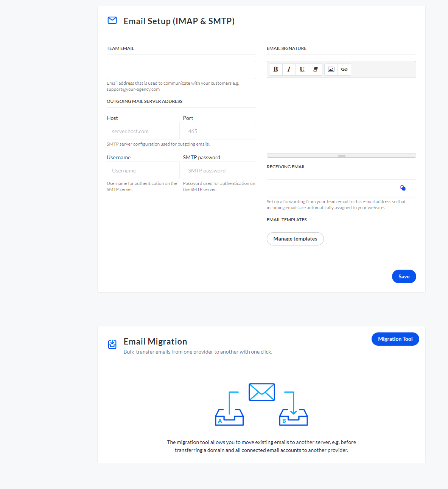Click into the Username input box
The image size is (448, 489).
click(x=143, y=171)
